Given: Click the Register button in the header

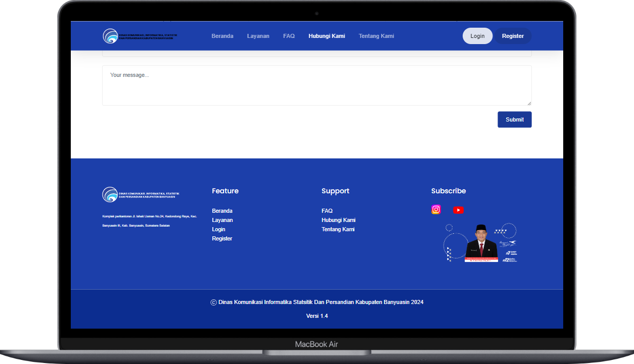Looking at the screenshot, I should coord(513,36).
